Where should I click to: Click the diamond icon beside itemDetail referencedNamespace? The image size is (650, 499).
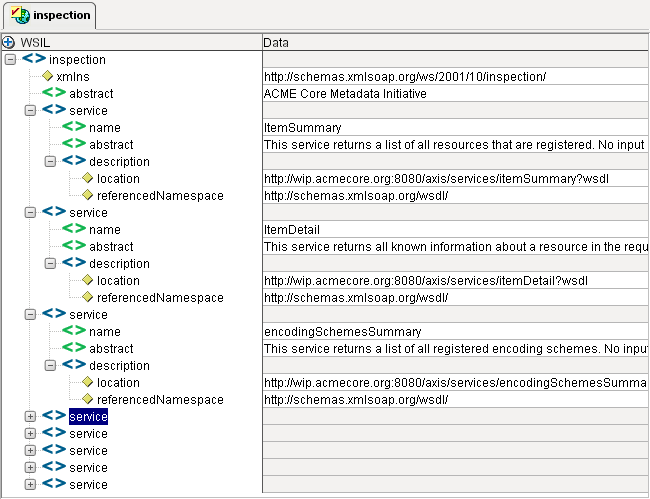(x=86, y=297)
